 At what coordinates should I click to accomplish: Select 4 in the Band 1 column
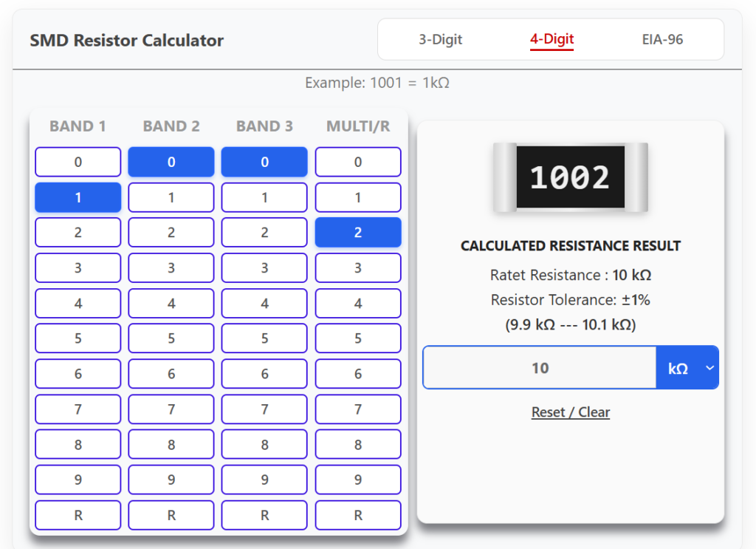pos(78,304)
